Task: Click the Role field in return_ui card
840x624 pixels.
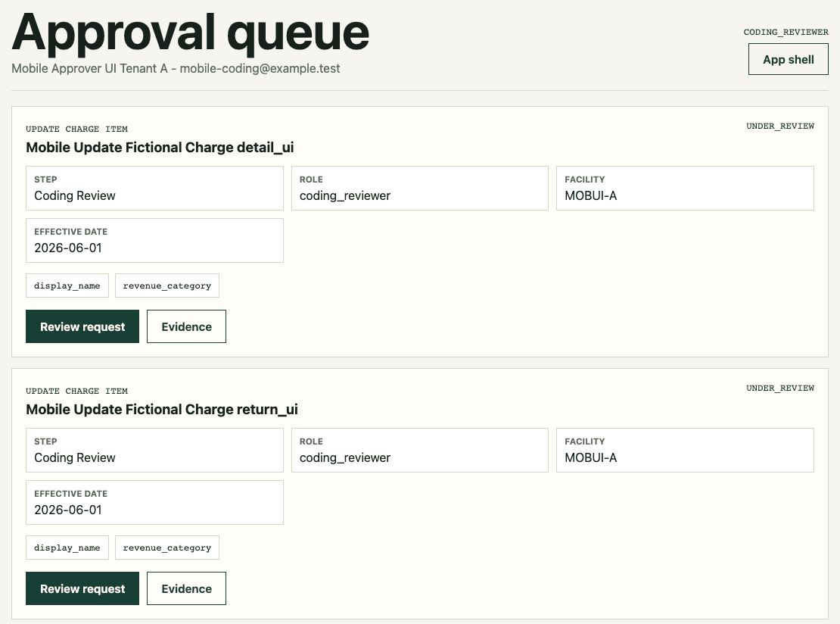Action: [419, 451]
